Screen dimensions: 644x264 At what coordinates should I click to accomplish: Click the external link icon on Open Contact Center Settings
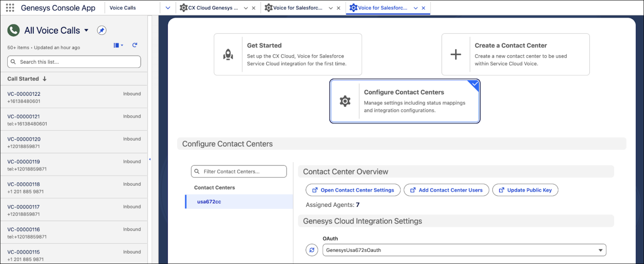click(x=315, y=190)
